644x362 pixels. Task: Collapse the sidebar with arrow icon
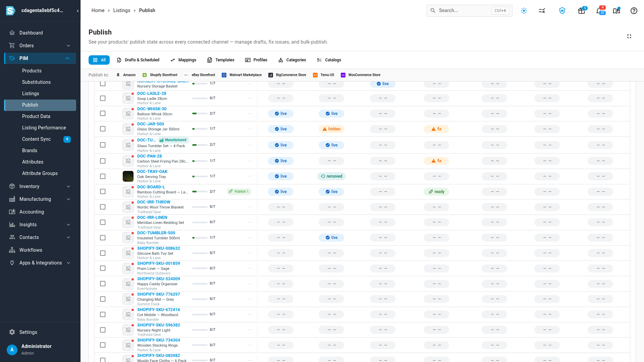[x=78, y=11]
